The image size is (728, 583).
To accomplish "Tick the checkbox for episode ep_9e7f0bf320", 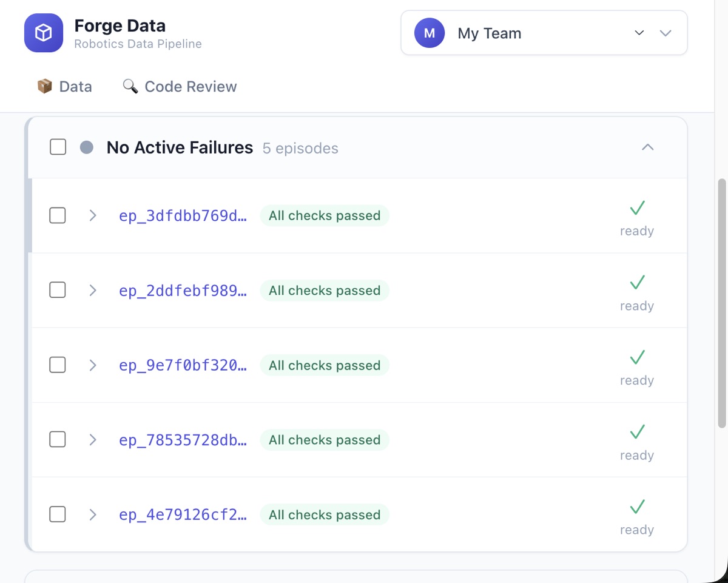I will pos(57,365).
